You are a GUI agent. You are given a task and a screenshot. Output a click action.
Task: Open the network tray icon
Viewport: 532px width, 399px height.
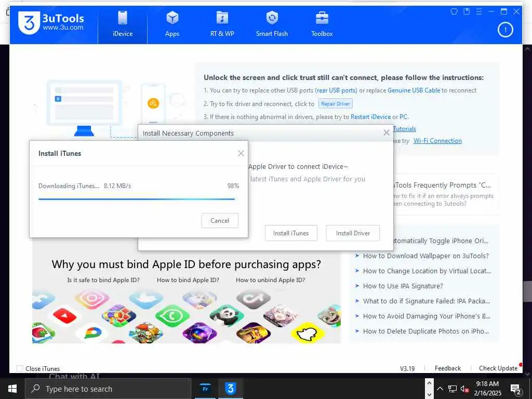click(453, 389)
